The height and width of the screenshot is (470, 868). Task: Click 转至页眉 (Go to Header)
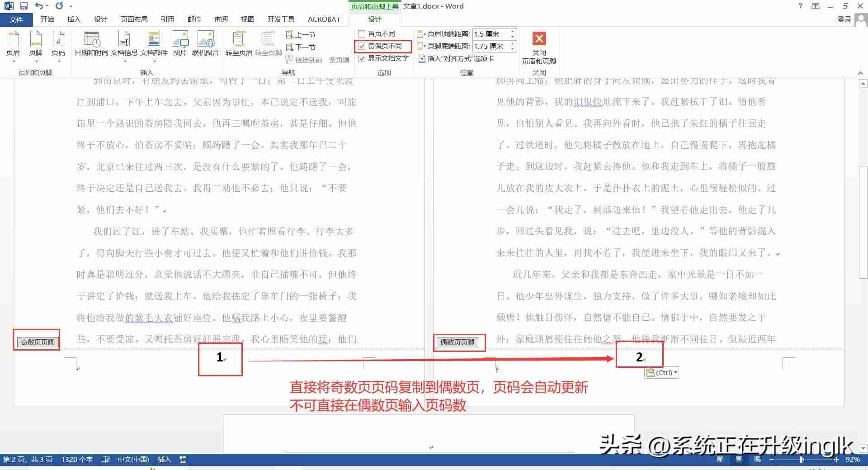pyautogui.click(x=239, y=44)
